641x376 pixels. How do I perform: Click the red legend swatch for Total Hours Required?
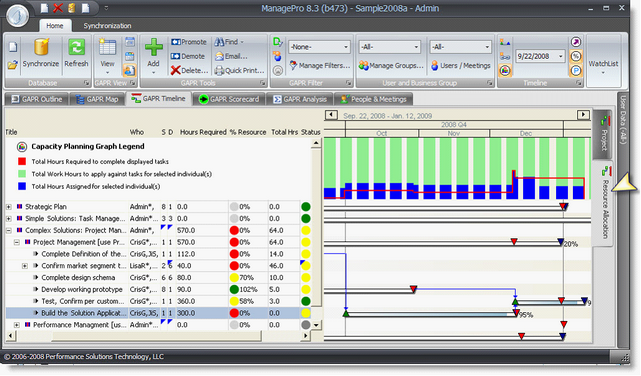[22, 161]
